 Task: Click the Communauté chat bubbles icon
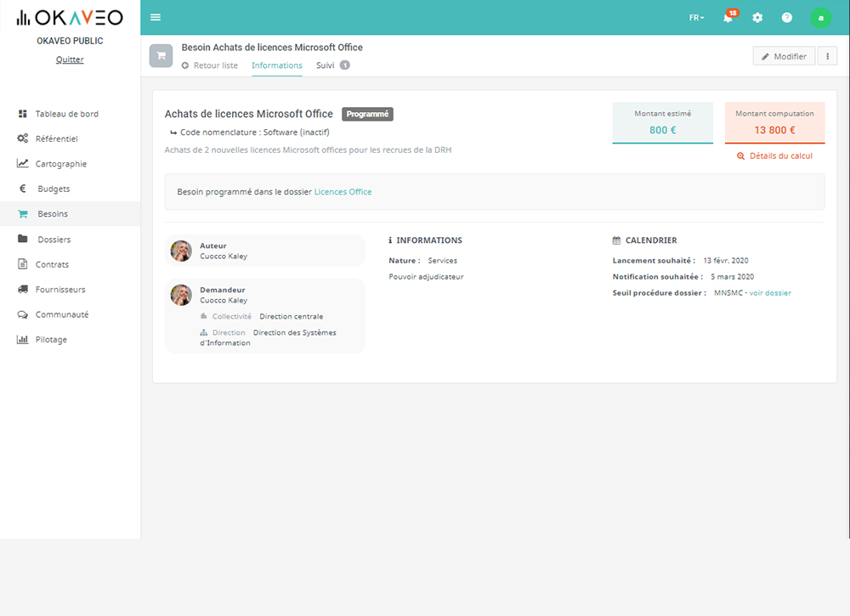click(22, 314)
